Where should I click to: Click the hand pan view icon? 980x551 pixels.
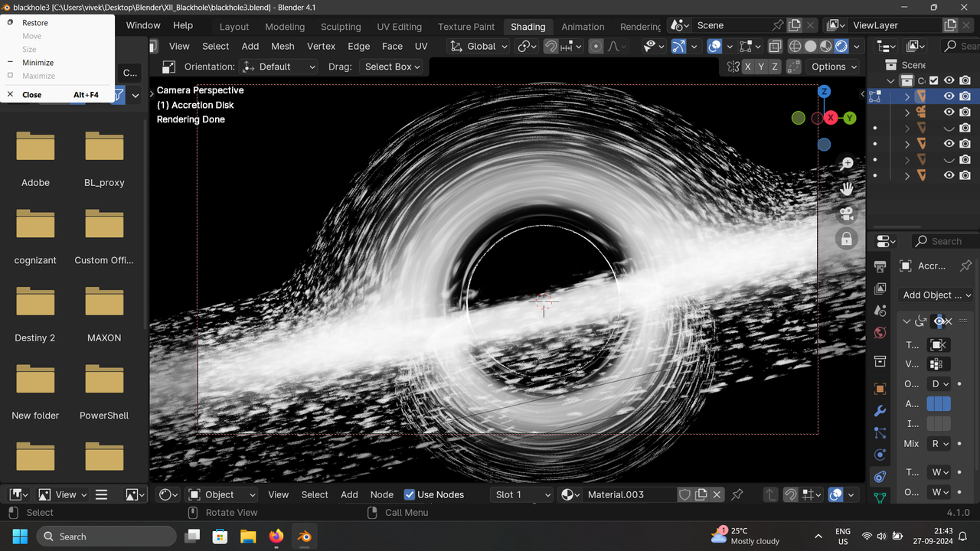[x=847, y=188]
